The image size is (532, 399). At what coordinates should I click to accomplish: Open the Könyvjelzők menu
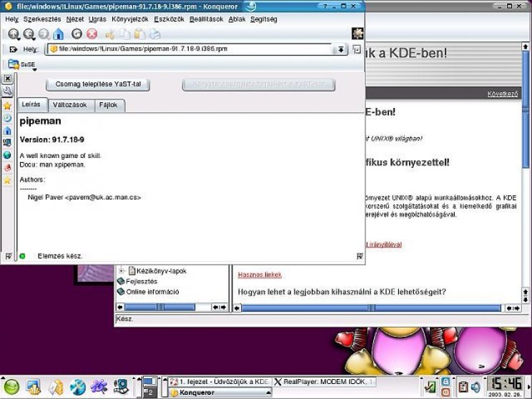click(x=130, y=19)
